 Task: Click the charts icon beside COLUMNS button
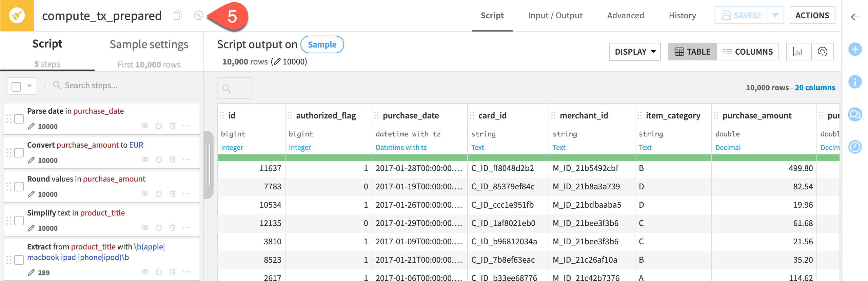click(797, 52)
